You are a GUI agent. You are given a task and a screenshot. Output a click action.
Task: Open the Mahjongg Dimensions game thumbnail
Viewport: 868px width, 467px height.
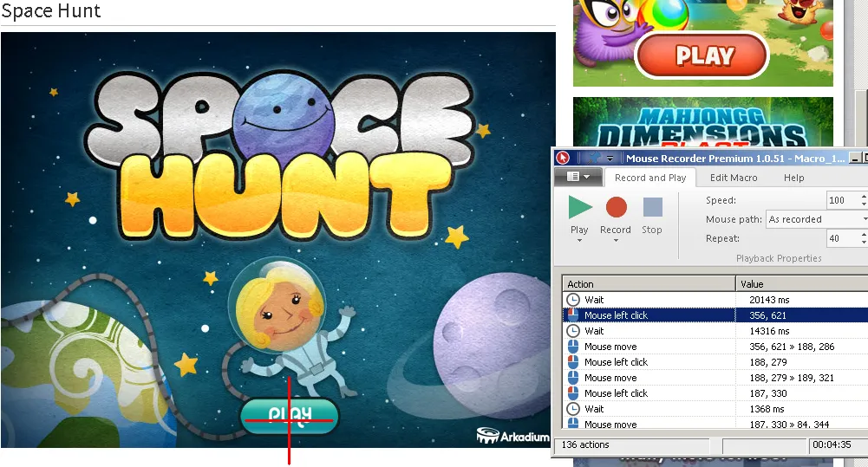tap(703, 123)
